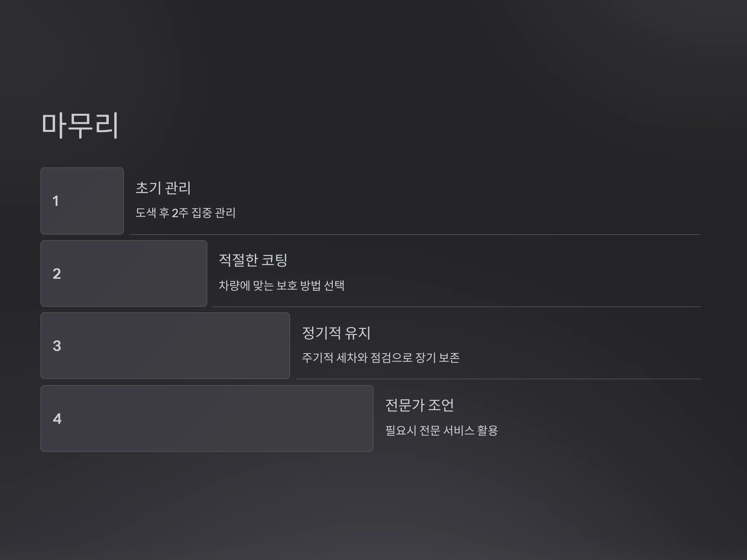The height and width of the screenshot is (560, 747).
Task: Click the number 3 inside third box
Action: [x=57, y=346]
